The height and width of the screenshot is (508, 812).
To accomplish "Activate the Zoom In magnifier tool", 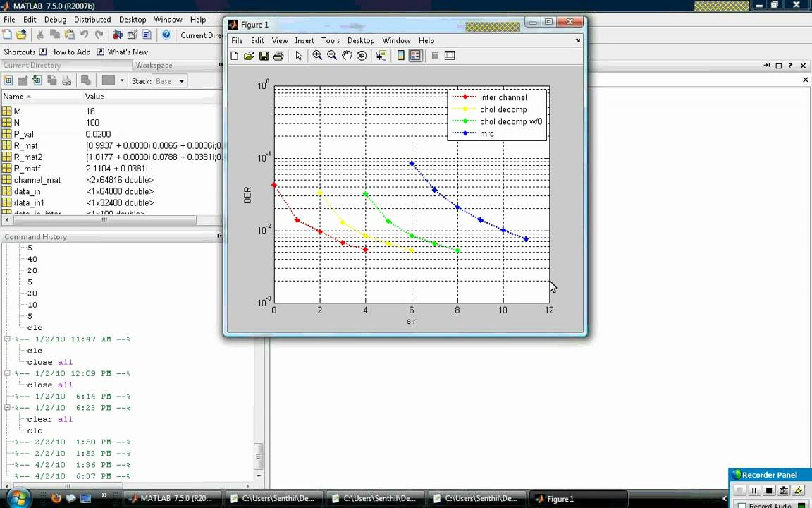I will click(317, 56).
